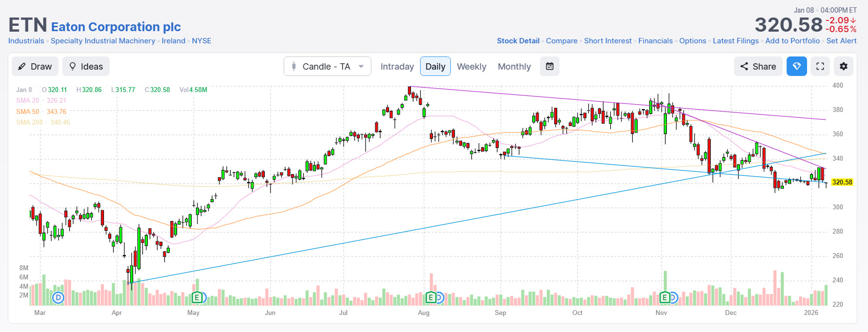Click the dividend D marker near March
868x332 pixels.
pyautogui.click(x=58, y=297)
